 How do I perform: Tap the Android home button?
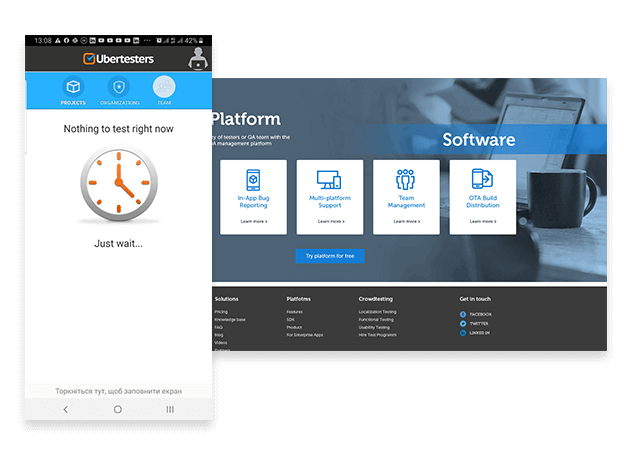(118, 409)
